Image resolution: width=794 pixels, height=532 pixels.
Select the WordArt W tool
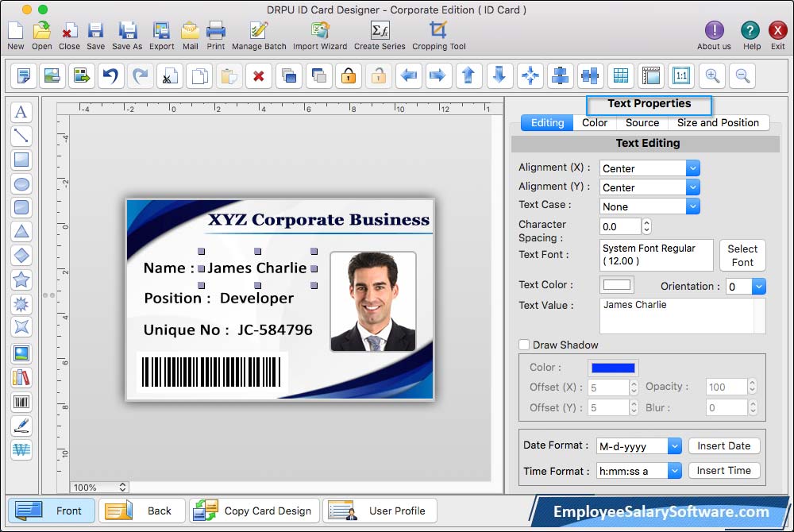[21, 449]
